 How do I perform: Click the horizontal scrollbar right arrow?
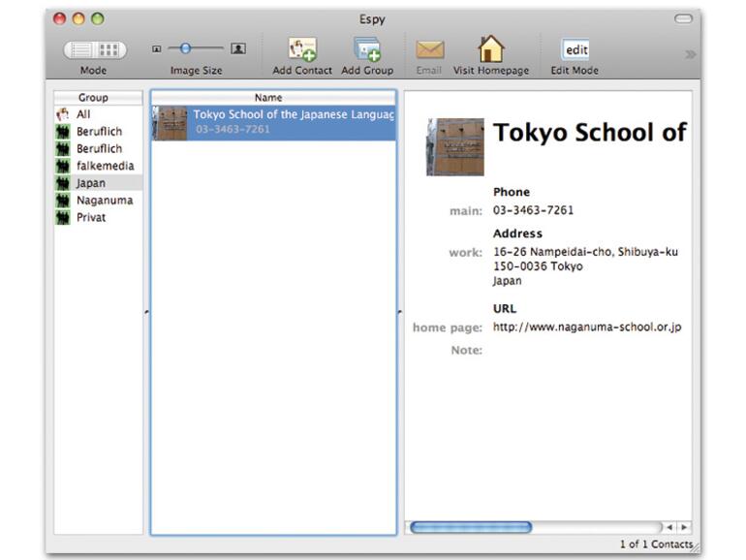click(685, 527)
